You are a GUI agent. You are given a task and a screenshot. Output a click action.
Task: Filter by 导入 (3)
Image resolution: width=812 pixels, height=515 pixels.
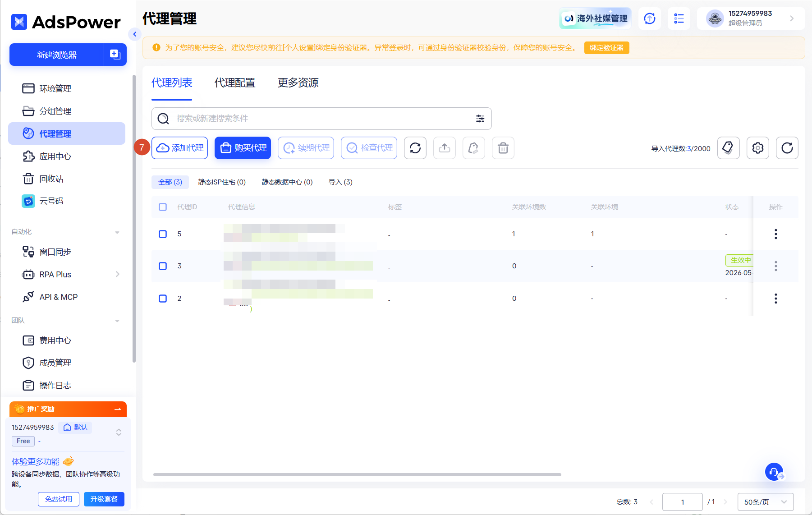tap(340, 182)
